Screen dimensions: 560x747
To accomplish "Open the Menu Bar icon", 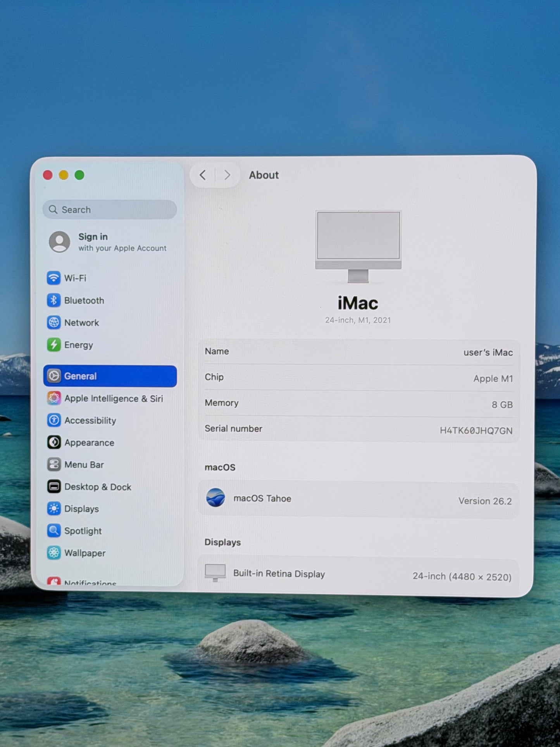I will point(54,464).
